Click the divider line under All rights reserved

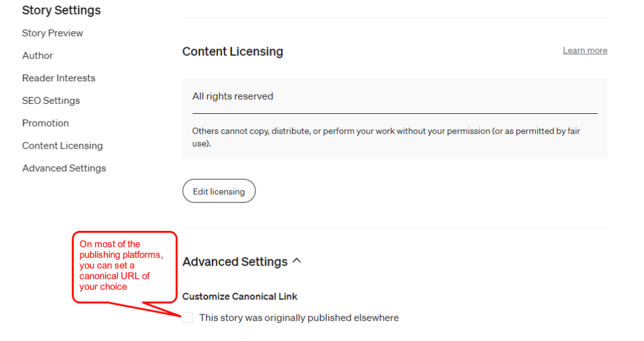(395, 114)
